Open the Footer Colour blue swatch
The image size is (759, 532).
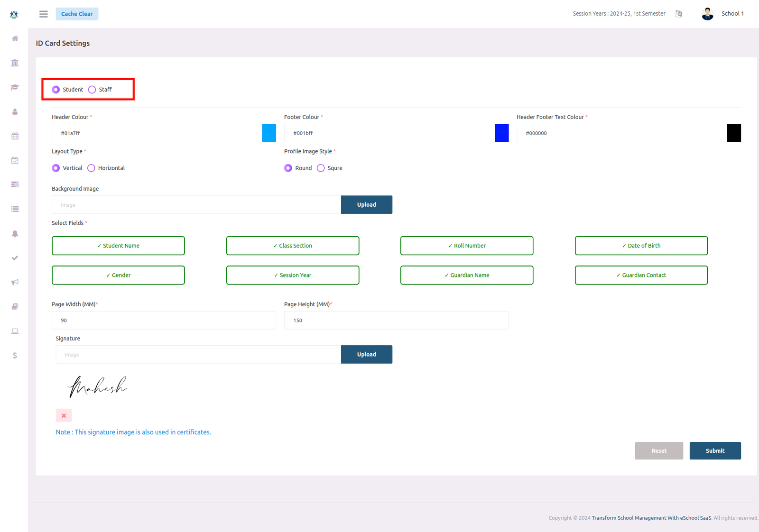coord(501,133)
